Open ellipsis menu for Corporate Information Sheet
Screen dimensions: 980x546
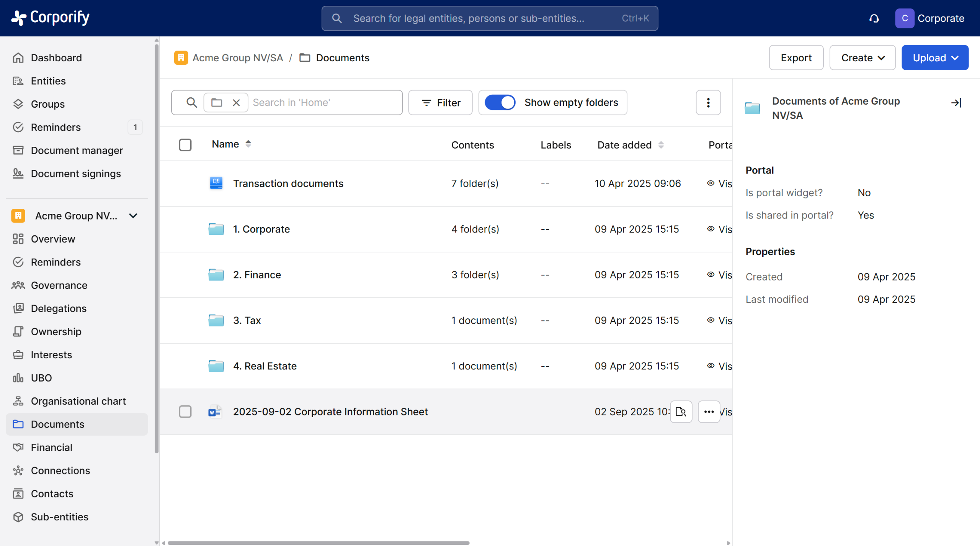709,412
